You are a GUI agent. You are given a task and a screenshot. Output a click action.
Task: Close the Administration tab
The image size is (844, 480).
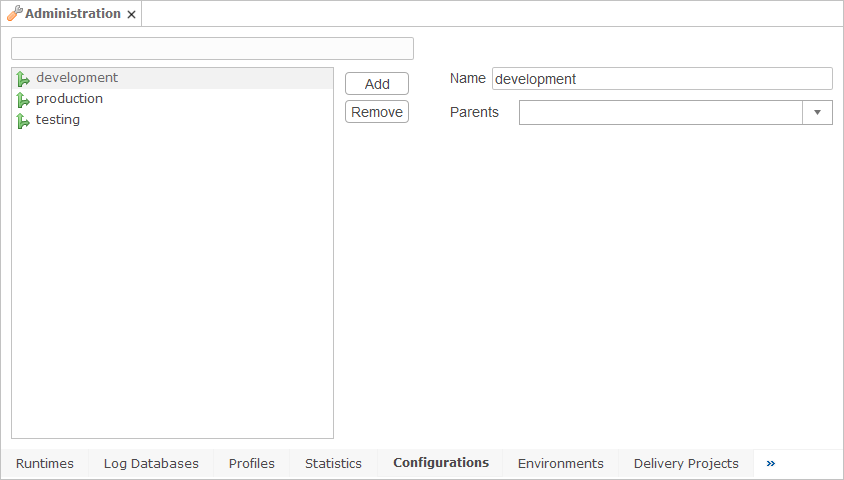[x=131, y=15]
